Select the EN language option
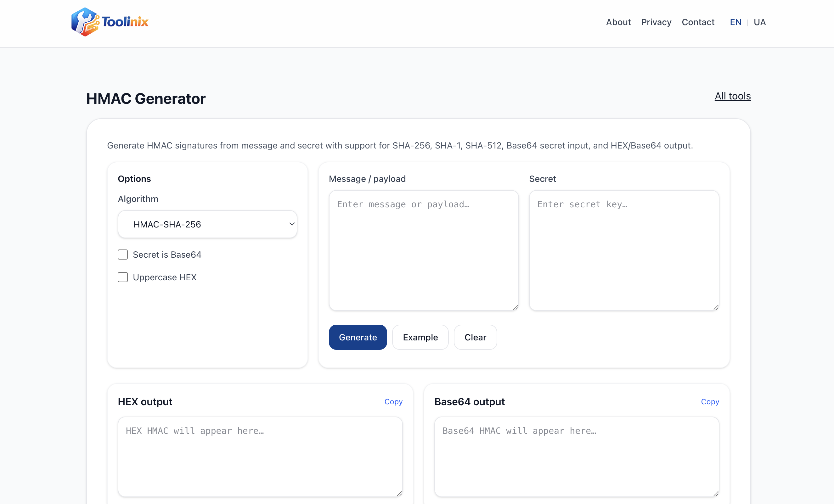The width and height of the screenshot is (834, 504). click(735, 22)
